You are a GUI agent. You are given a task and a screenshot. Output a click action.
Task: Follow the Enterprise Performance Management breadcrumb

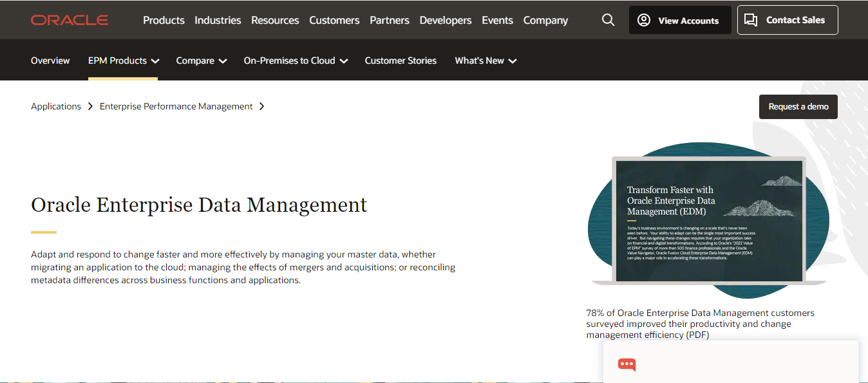[x=176, y=106]
